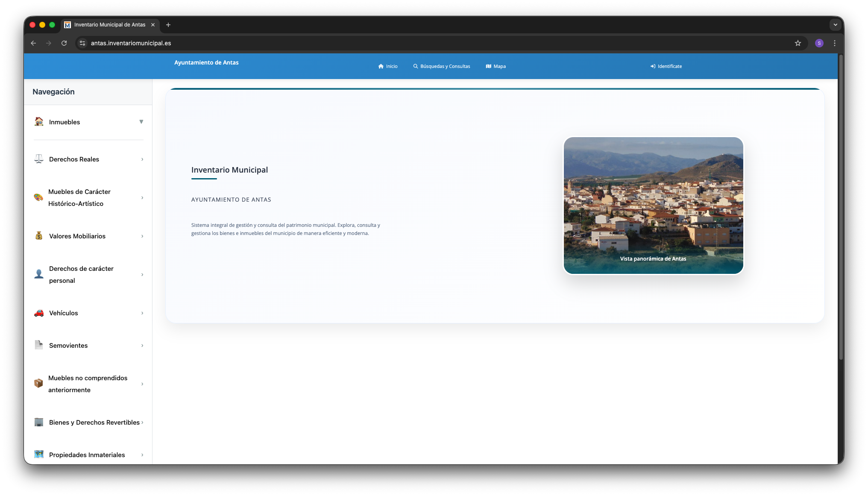Click the Identifícate login link
Image resolution: width=868 pixels, height=496 pixels.
click(x=666, y=66)
